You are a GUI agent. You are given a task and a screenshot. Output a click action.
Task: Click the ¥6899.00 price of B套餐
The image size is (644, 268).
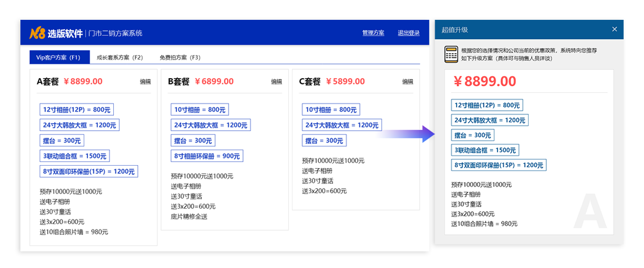click(x=214, y=81)
